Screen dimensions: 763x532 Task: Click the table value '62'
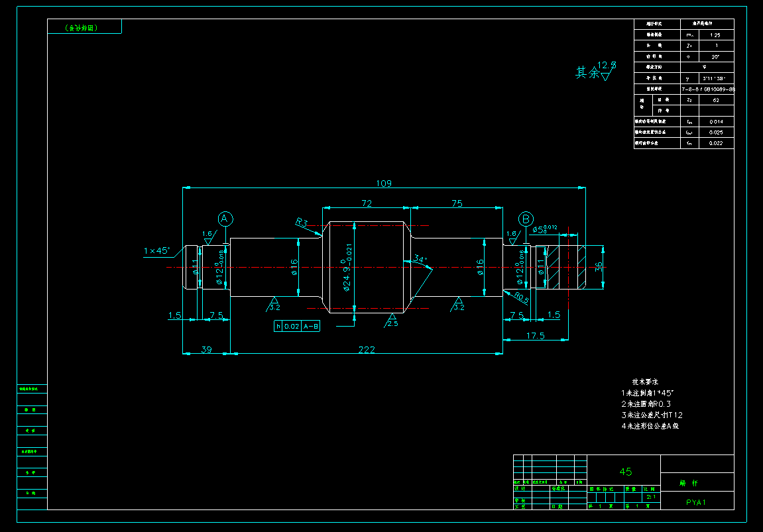(x=716, y=100)
